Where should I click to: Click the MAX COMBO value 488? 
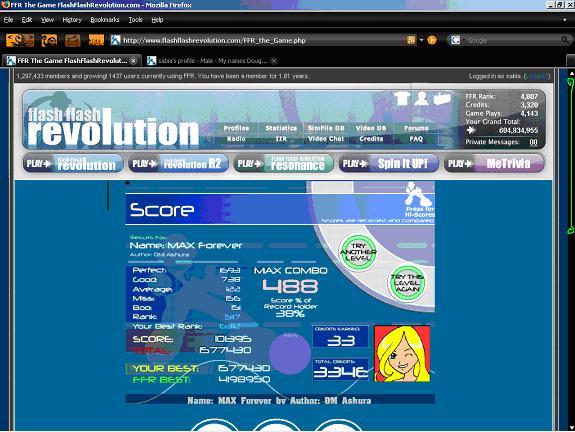click(290, 286)
